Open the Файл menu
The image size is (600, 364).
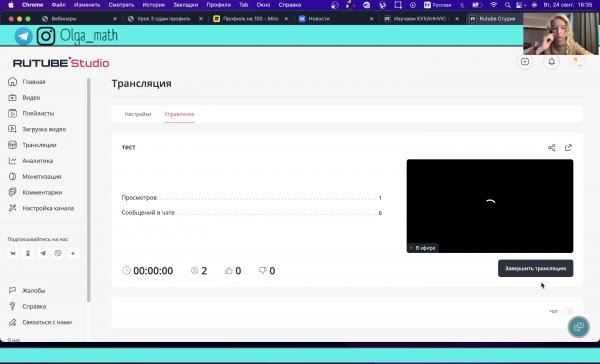tap(59, 5)
